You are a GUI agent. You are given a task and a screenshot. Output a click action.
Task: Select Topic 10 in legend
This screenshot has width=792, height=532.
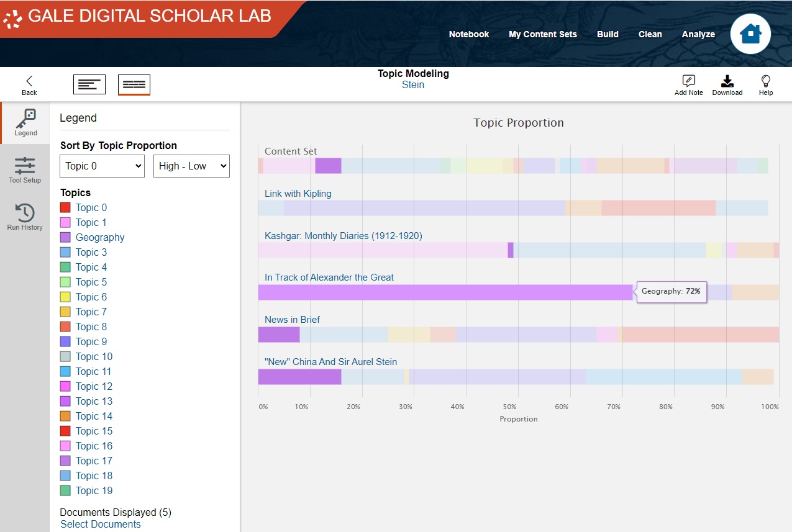click(94, 356)
